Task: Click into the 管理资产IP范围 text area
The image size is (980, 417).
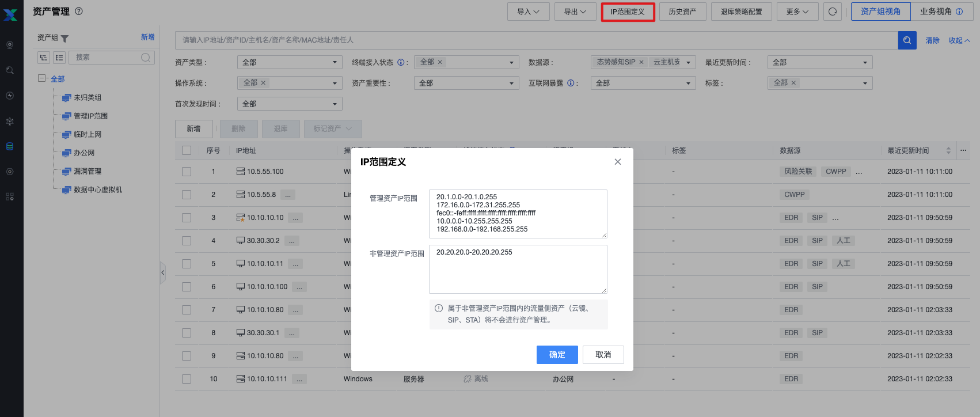Action: point(518,214)
